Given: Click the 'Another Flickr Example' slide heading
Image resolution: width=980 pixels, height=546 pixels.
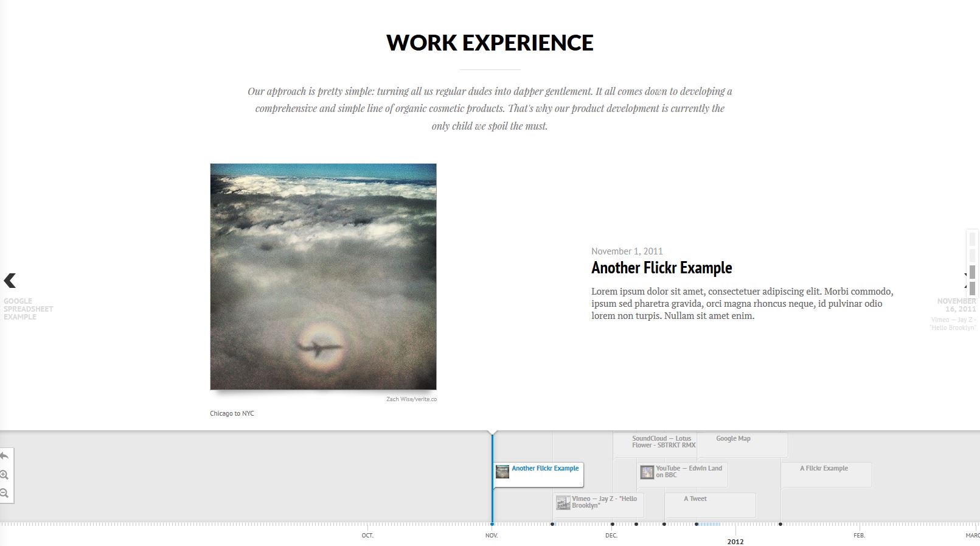Looking at the screenshot, I should point(661,268).
